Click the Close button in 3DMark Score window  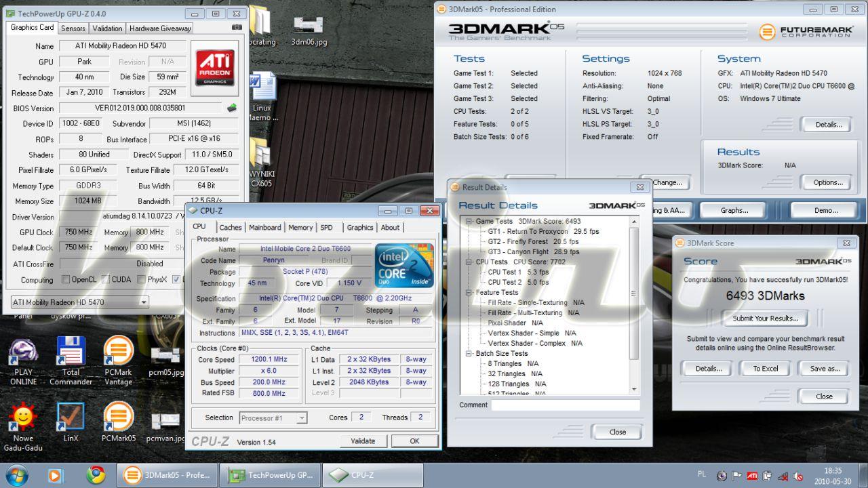[824, 396]
